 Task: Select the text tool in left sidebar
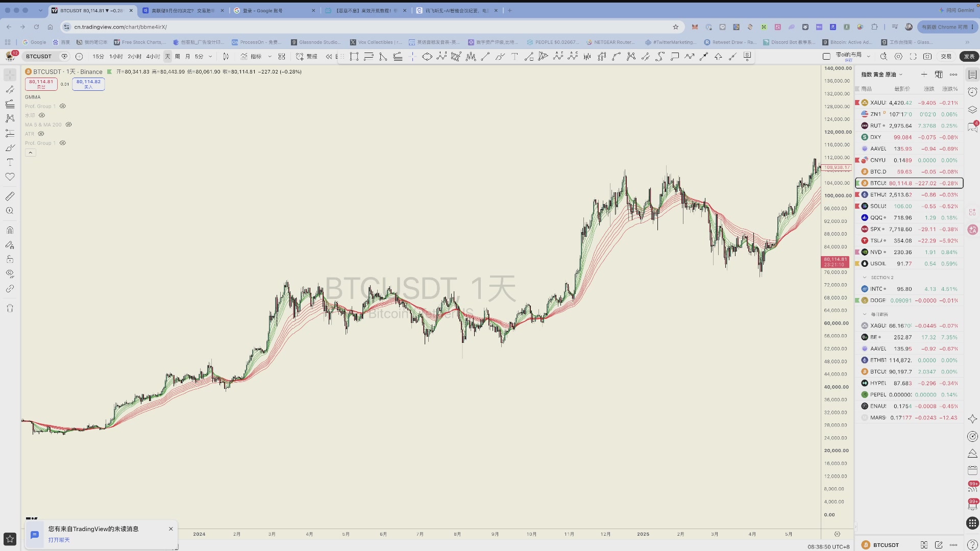click(10, 162)
